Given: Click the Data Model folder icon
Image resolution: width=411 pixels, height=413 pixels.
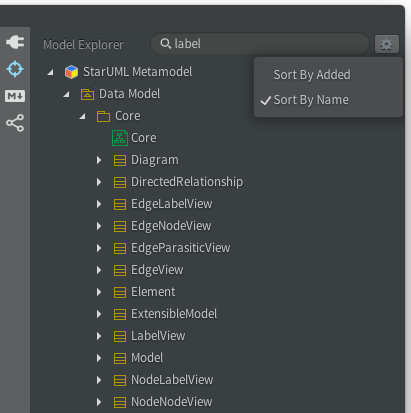Looking at the screenshot, I should 87,94.
